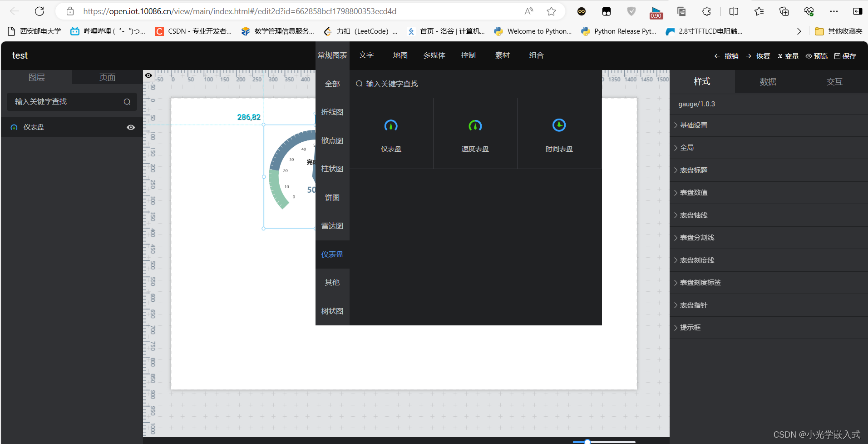Select 折线图 chart category
The image size is (868, 444).
click(x=332, y=112)
